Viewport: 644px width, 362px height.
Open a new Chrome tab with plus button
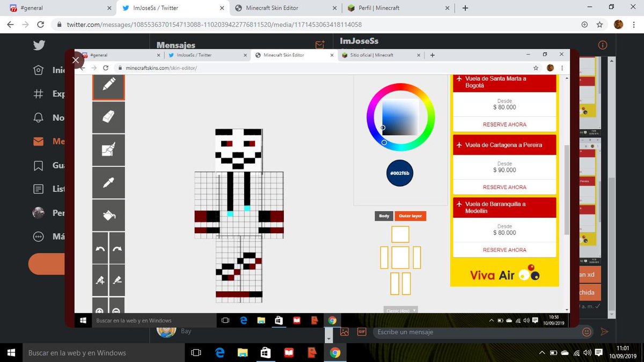pyautogui.click(x=465, y=8)
